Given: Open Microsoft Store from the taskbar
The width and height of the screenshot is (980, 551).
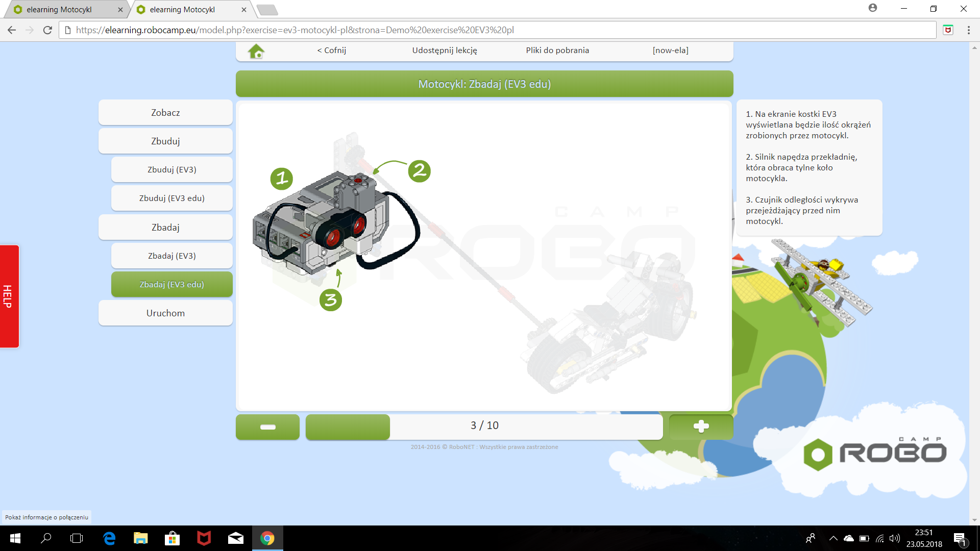Looking at the screenshot, I should [172, 538].
